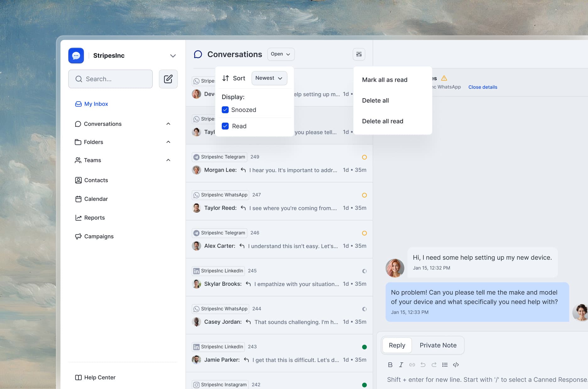588x389 pixels.
Task: Open the Help Center
Action: click(x=95, y=377)
